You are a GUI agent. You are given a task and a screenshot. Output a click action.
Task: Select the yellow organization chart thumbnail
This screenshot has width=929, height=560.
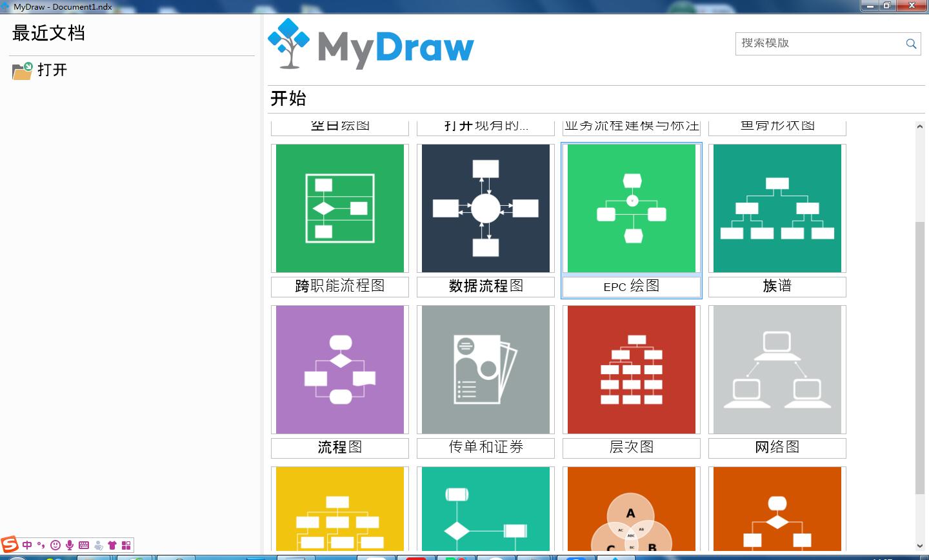click(340, 509)
